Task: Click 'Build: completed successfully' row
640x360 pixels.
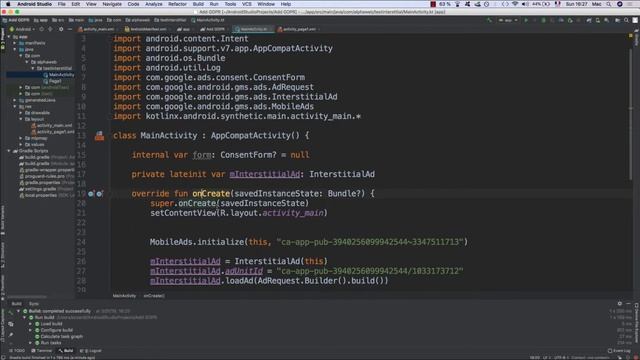Action: [60, 311]
